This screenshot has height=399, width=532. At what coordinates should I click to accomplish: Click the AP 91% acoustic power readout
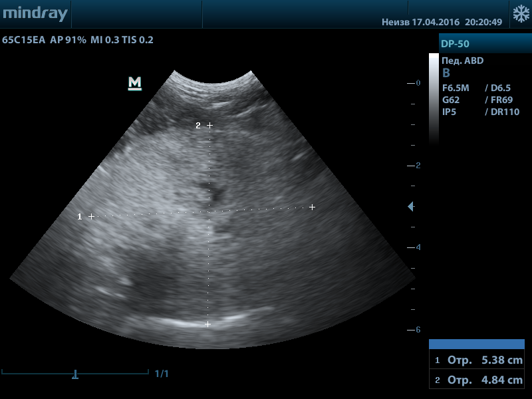click(x=68, y=40)
